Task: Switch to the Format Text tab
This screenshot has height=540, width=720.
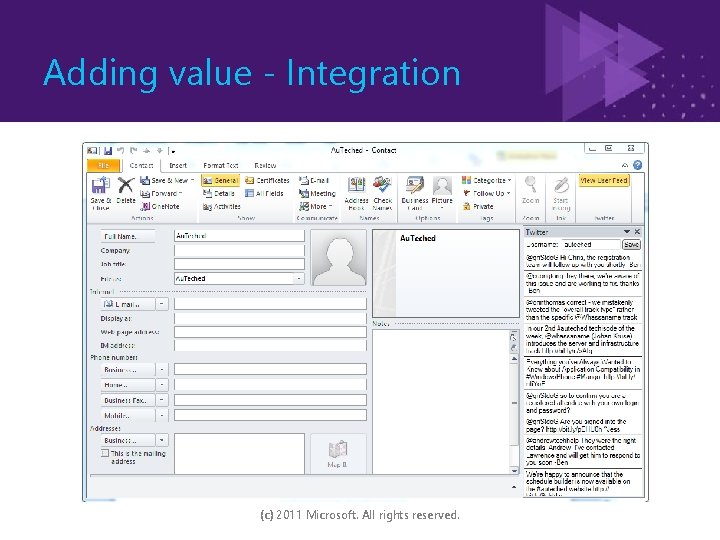Action: 221,165
